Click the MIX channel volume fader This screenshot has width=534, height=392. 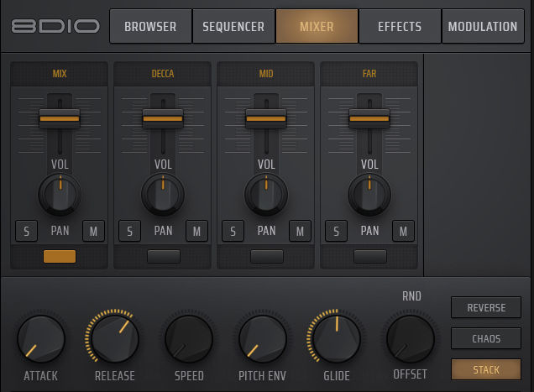[60, 118]
